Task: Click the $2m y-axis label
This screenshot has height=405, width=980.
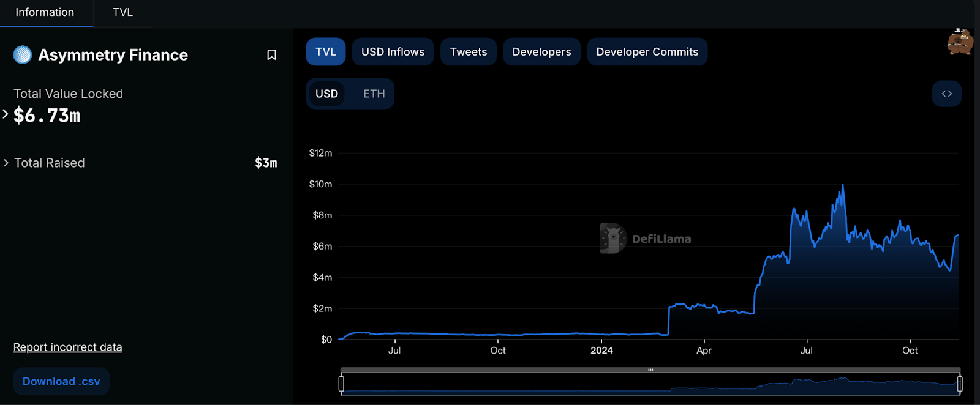Action: click(322, 309)
